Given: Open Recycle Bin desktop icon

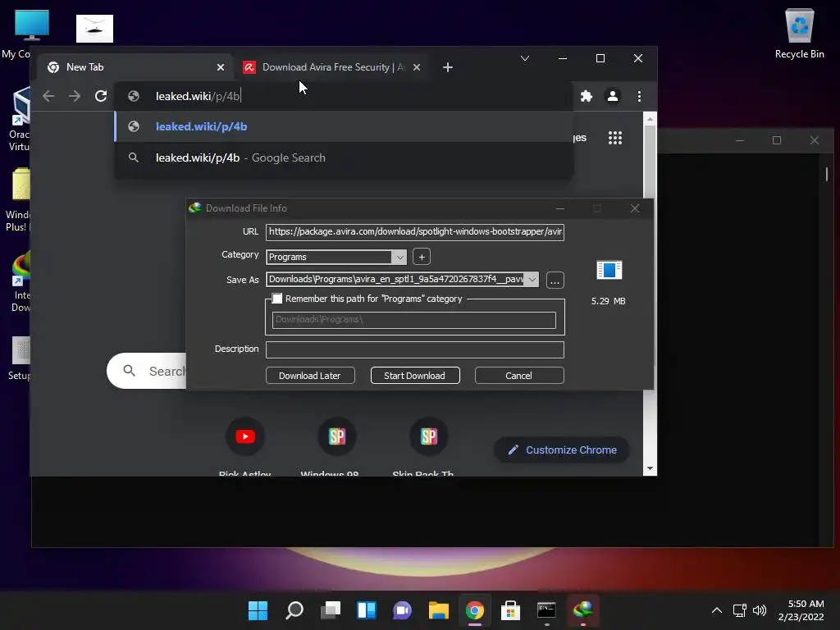Looking at the screenshot, I should tap(799, 33).
